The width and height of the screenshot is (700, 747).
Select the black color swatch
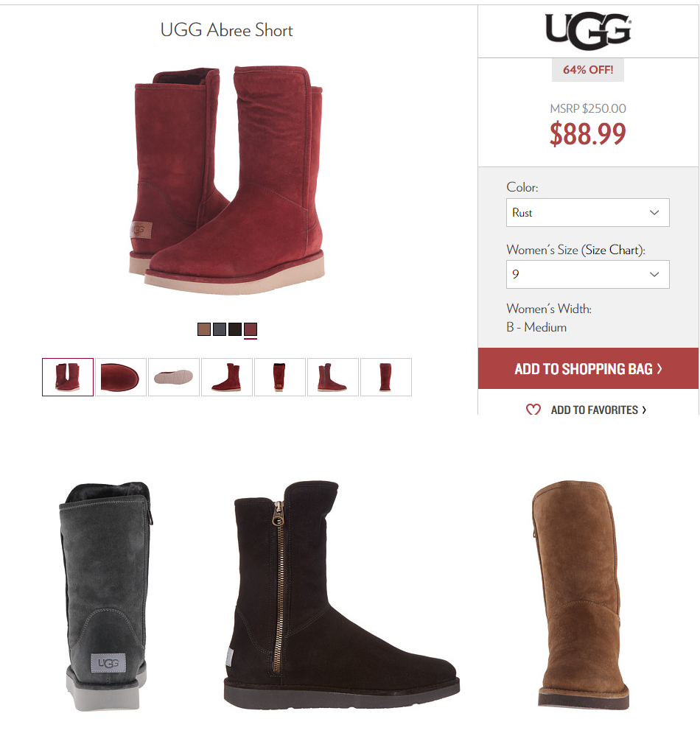235,329
